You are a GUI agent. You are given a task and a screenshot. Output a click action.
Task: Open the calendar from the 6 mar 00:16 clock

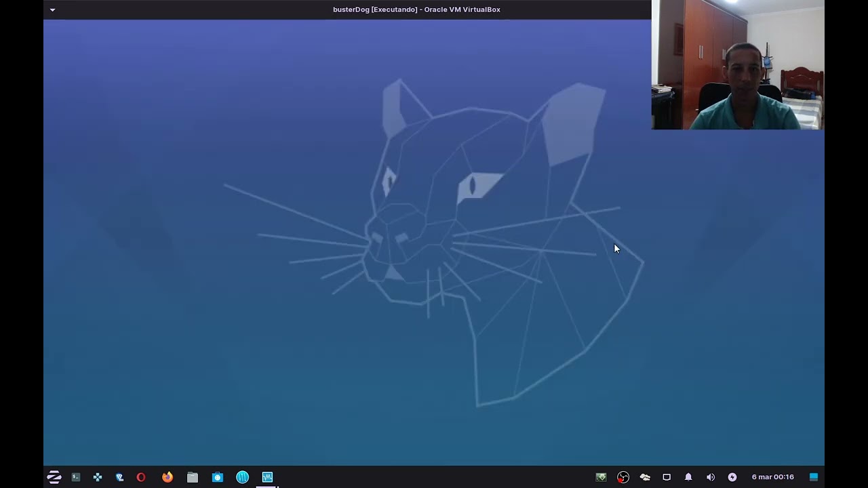772,477
